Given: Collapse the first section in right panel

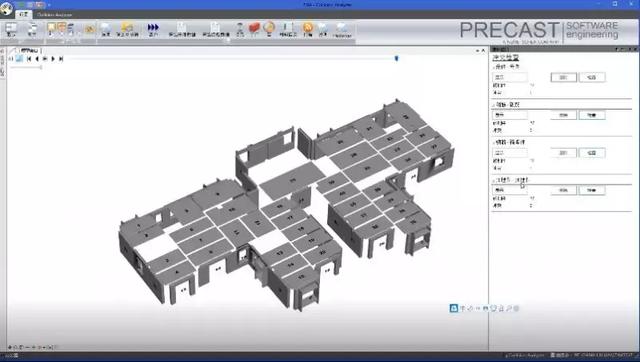Looking at the screenshot, I should click(x=494, y=67).
